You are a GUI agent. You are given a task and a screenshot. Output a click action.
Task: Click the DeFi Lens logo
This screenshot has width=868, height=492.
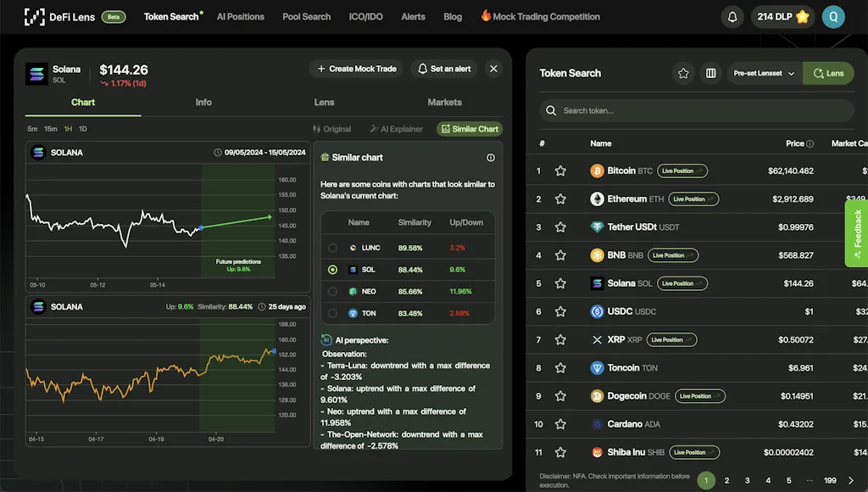click(35, 16)
